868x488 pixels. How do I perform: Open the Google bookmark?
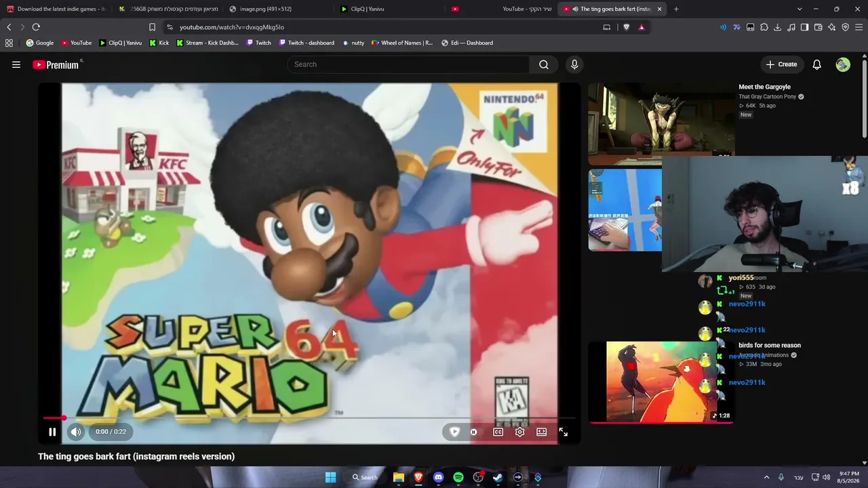pos(39,43)
